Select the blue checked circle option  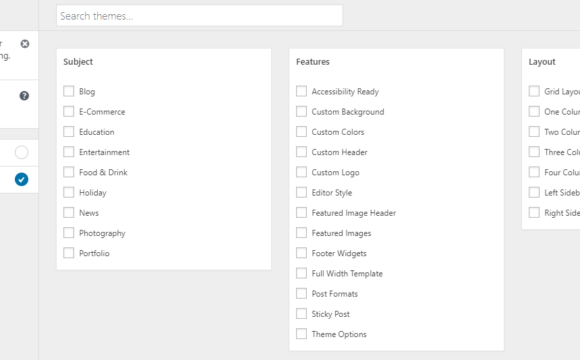pyautogui.click(x=21, y=179)
